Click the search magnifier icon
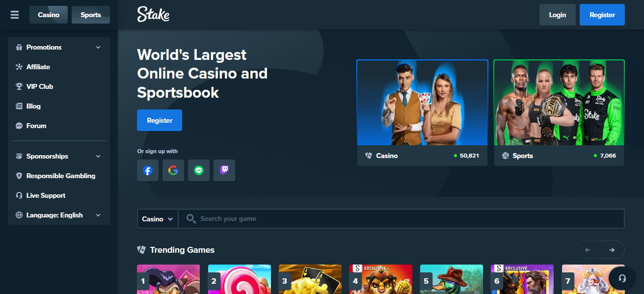The width and height of the screenshot is (644, 294). (x=191, y=219)
